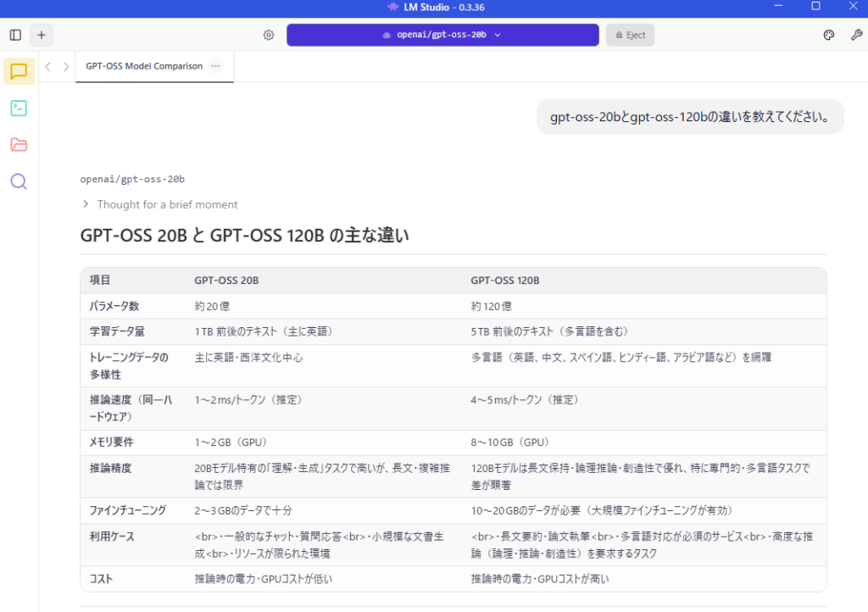Image resolution: width=868 pixels, height=612 pixels.
Task: Click the GPT-OSS 120B column header
Action: [505, 281]
